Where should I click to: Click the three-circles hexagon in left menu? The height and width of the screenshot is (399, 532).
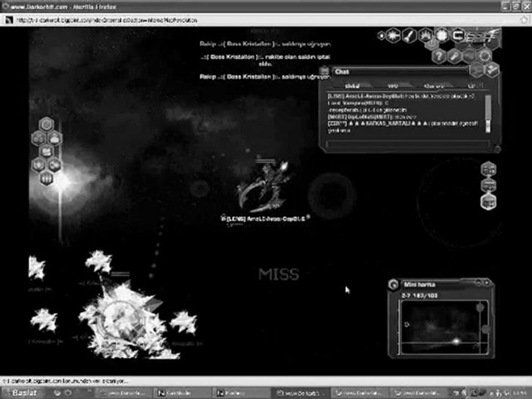point(38,138)
